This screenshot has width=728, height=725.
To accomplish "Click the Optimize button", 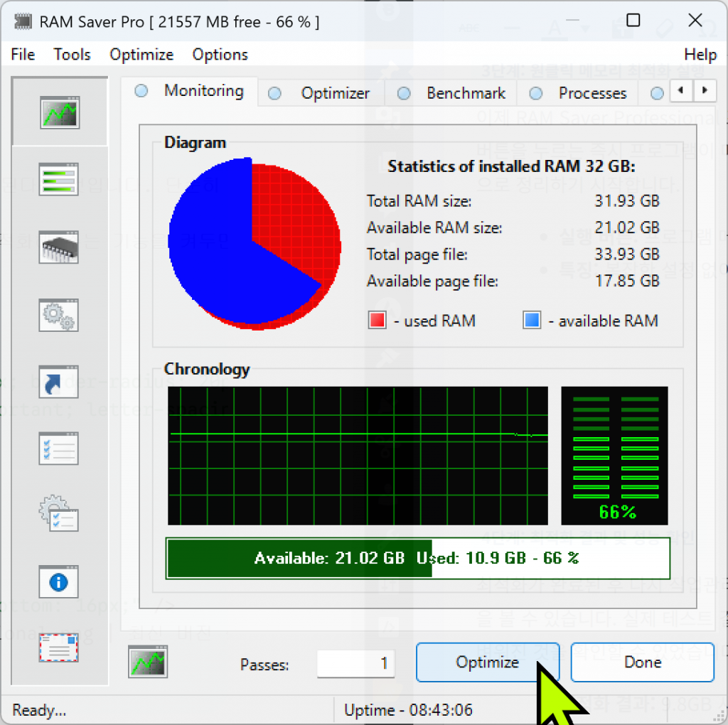I will click(x=488, y=662).
